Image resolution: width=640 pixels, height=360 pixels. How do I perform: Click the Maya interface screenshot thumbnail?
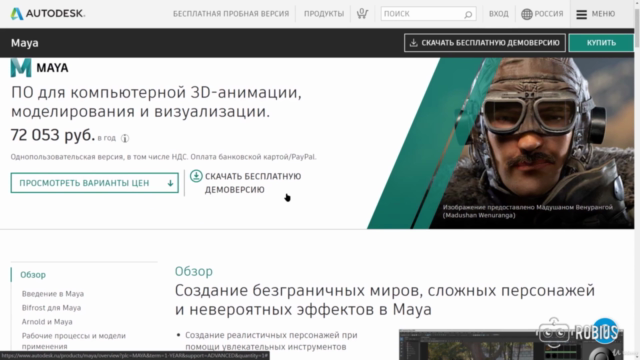click(511, 345)
